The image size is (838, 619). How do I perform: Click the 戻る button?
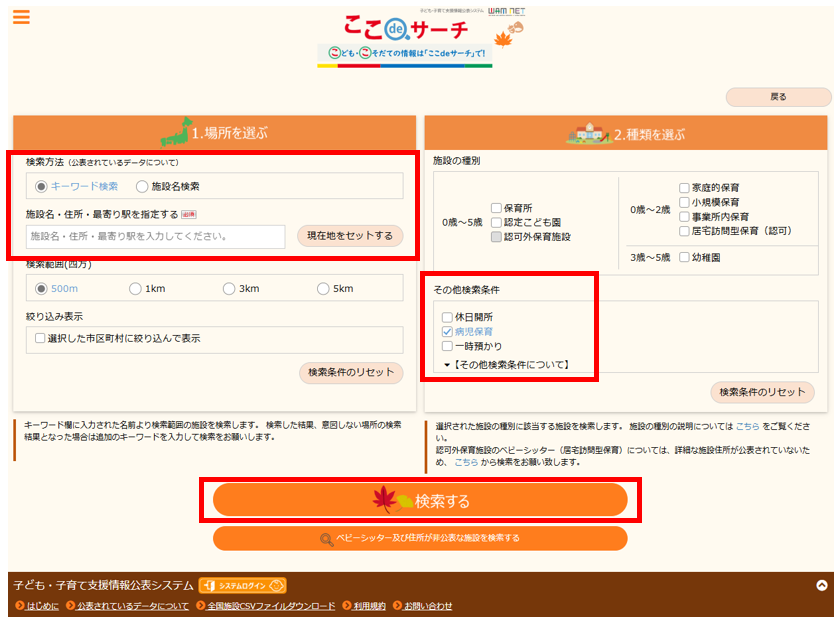click(778, 97)
